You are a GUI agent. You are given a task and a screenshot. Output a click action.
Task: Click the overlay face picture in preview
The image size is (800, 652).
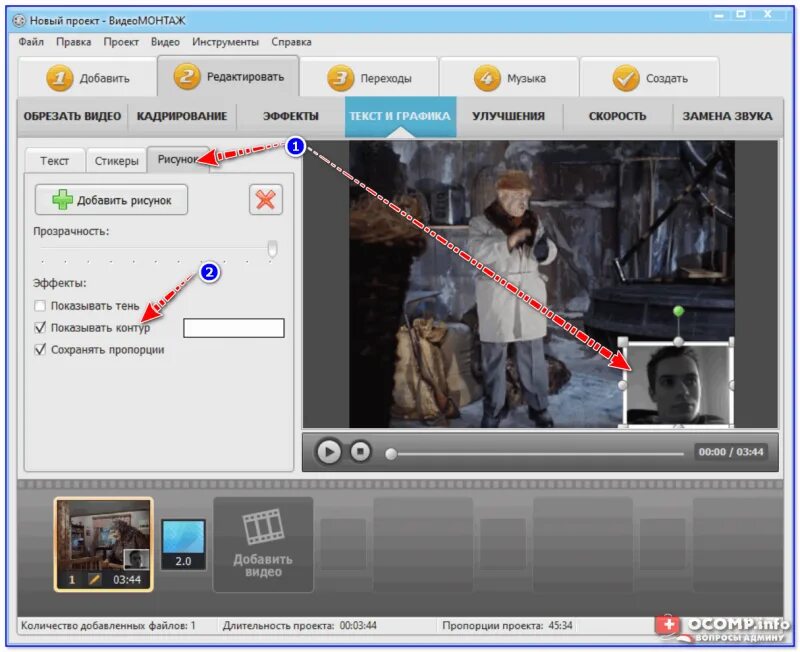coord(678,385)
